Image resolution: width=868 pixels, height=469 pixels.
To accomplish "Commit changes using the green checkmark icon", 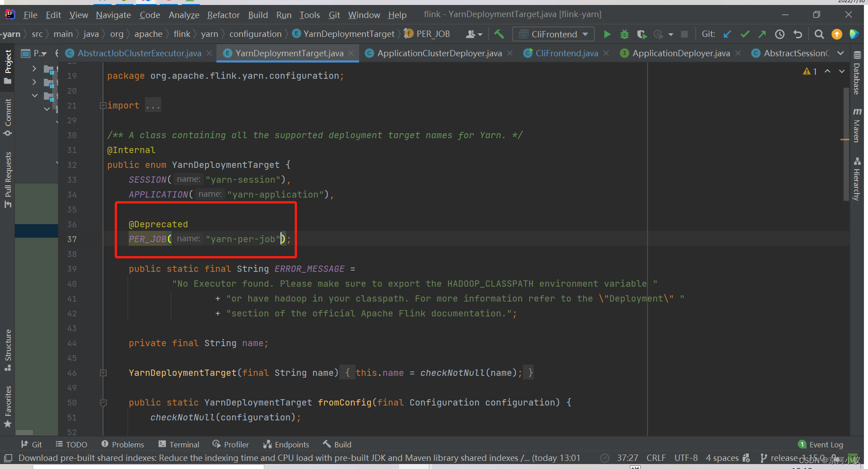I will click(745, 34).
